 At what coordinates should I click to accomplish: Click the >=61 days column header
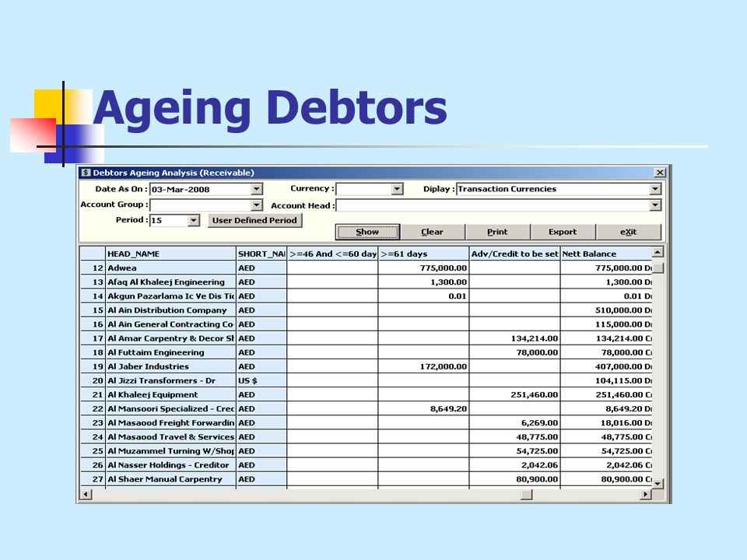coord(423,254)
